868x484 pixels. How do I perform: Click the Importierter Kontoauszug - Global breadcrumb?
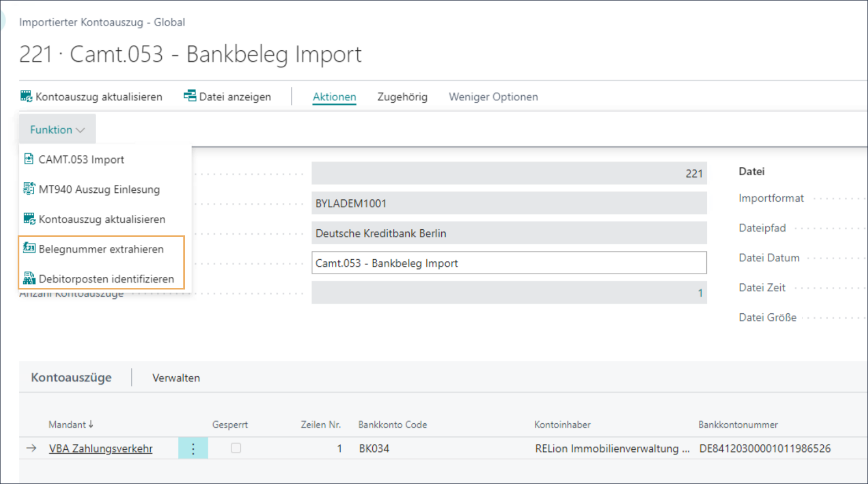point(102,22)
